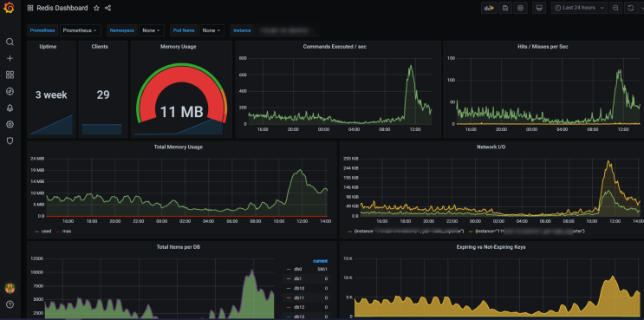
Task: Click the Redis Dashboard title
Action: [x=62, y=8]
